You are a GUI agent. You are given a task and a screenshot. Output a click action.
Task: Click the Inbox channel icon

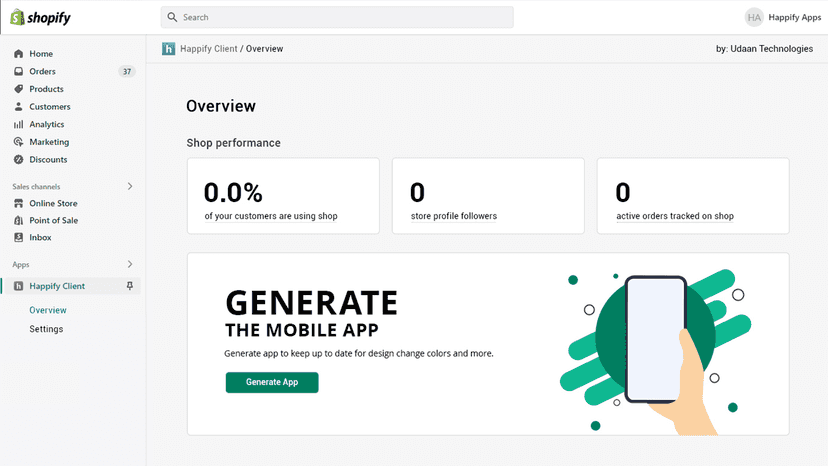pos(18,237)
